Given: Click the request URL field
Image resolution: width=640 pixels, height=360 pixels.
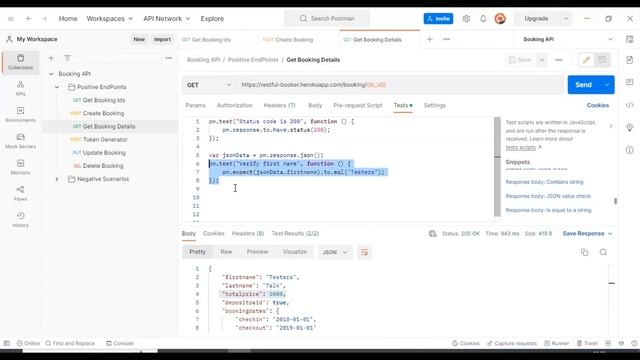Looking at the screenshot, I should [400, 85].
